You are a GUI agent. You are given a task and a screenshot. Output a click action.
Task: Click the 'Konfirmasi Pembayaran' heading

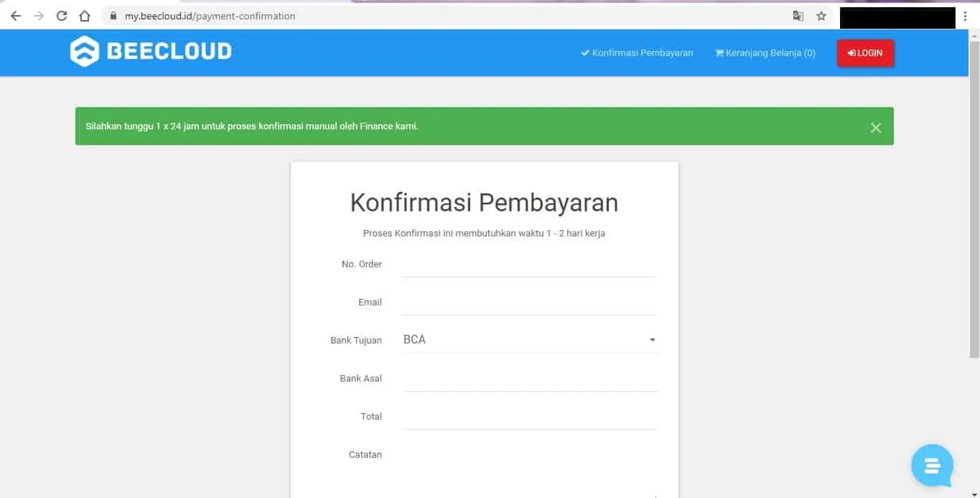click(x=484, y=203)
